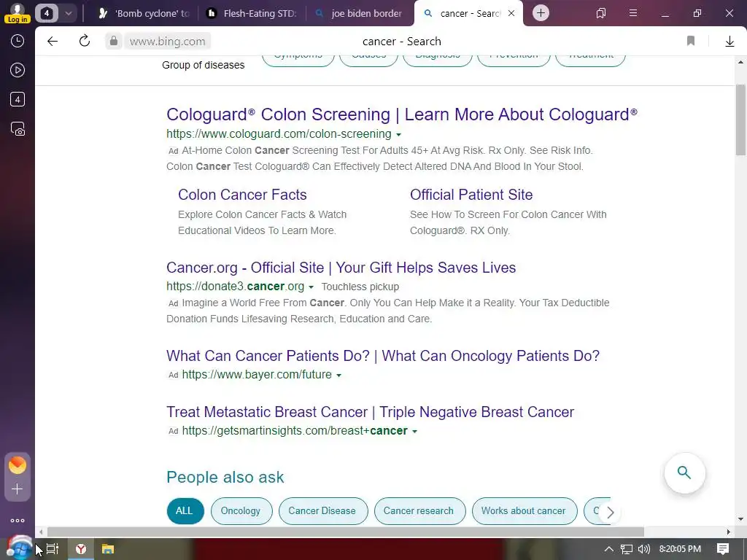
Task: Open volume control tray icon
Action: pyautogui.click(x=644, y=549)
